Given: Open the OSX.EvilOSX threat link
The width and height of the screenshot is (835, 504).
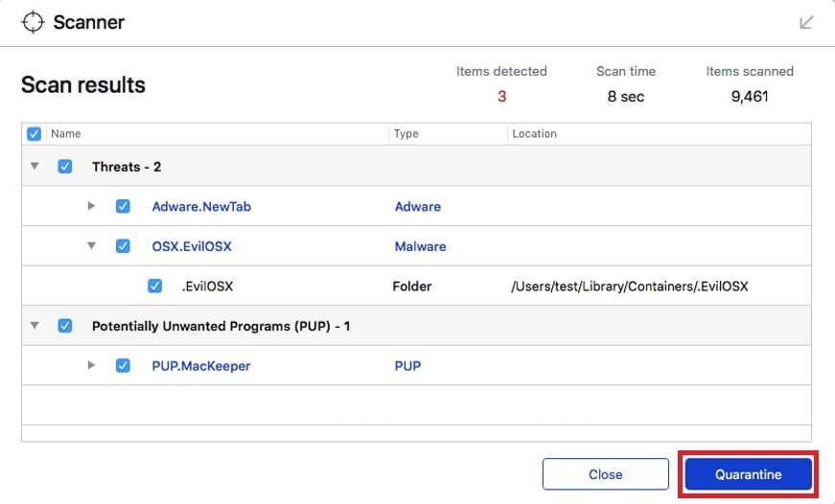Looking at the screenshot, I should [x=192, y=246].
